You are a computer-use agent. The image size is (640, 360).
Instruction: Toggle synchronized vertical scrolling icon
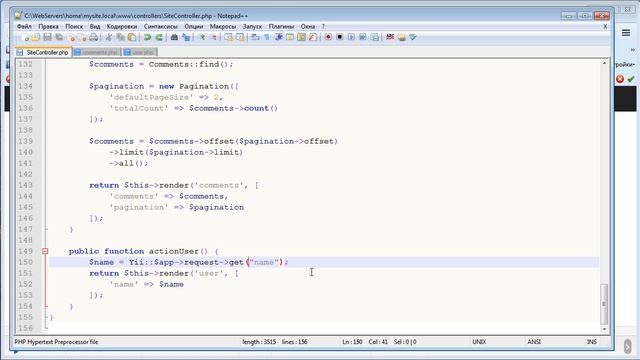(228, 38)
